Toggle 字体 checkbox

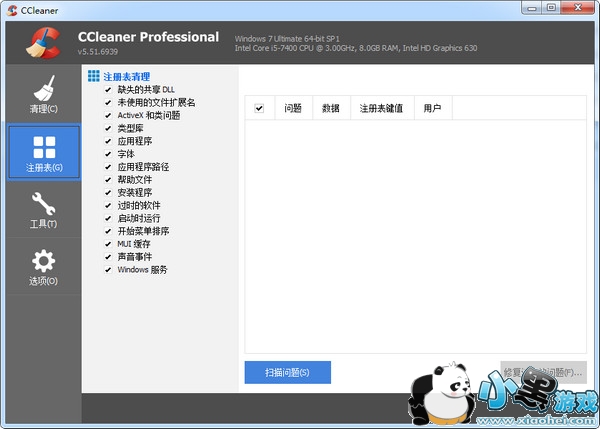tap(108, 154)
